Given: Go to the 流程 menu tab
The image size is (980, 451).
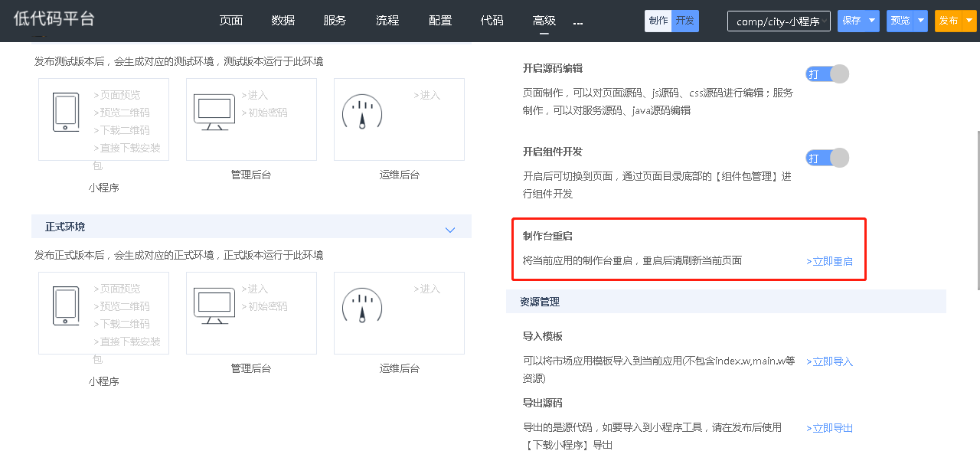Looking at the screenshot, I should pyautogui.click(x=387, y=21).
